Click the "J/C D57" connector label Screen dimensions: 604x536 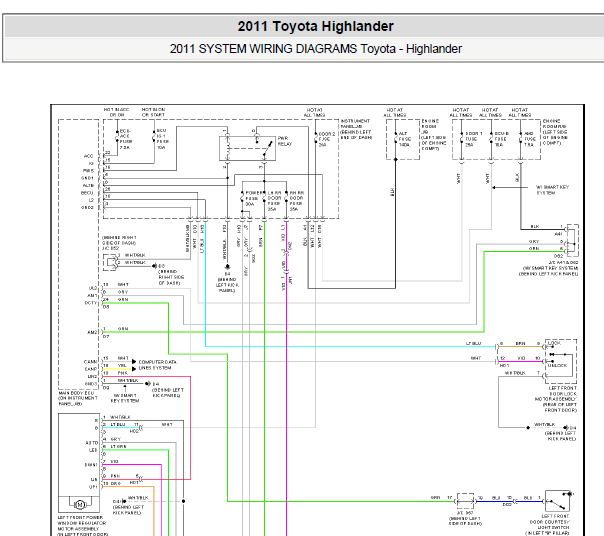[x=465, y=513]
